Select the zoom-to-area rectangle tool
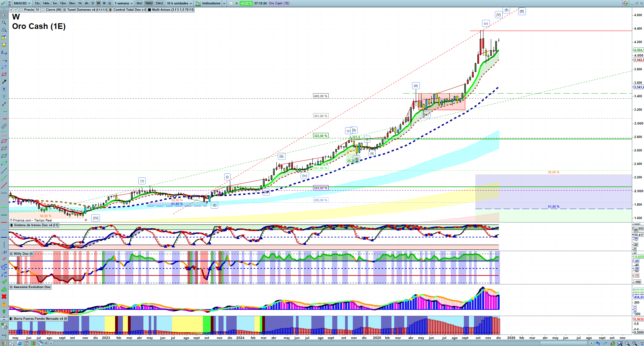The width and height of the screenshot is (644, 346). coord(4,30)
